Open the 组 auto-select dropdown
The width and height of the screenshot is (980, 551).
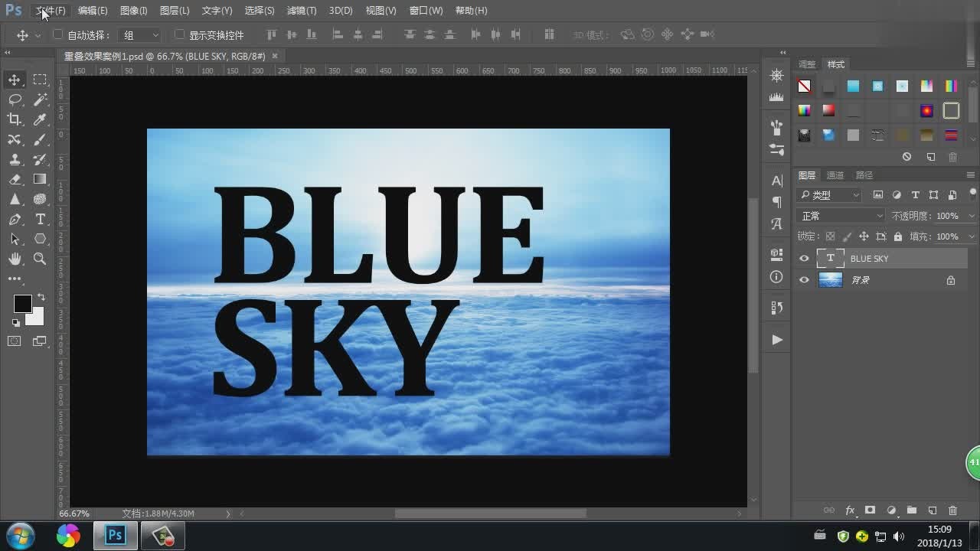141,35
